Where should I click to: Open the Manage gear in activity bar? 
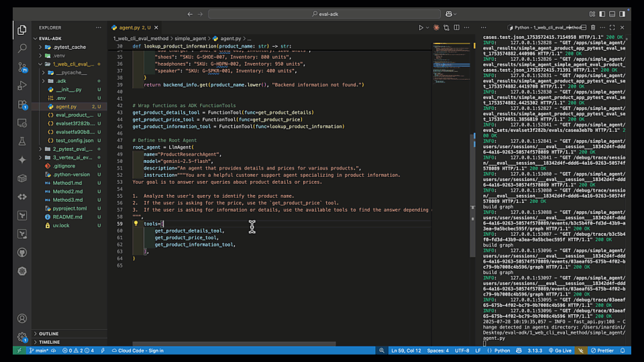(22, 337)
